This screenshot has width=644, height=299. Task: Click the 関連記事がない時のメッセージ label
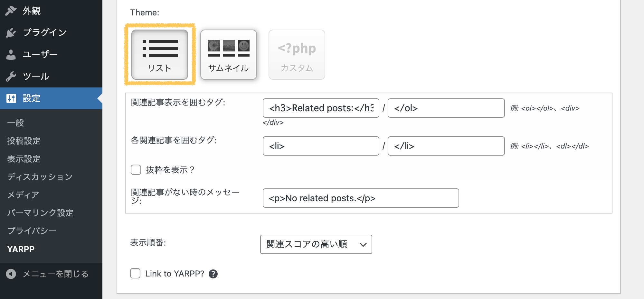tap(185, 196)
